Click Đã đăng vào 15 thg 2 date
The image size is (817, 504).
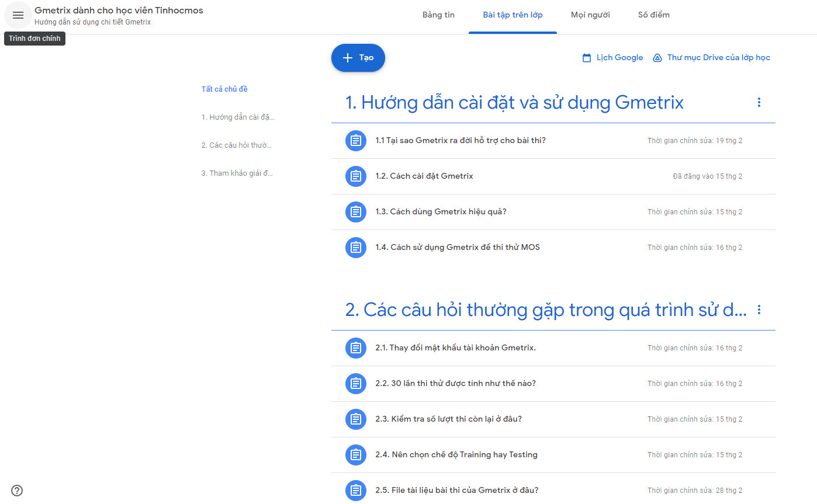[708, 176]
